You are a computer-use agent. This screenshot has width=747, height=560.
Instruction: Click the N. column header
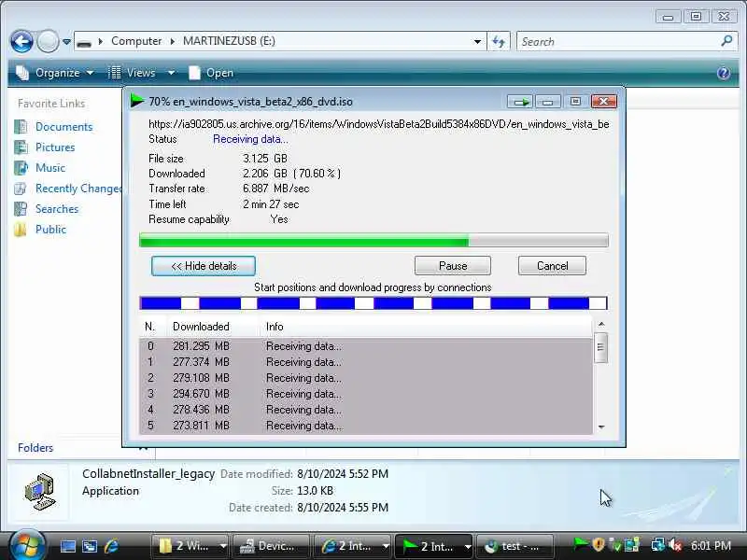150,327
